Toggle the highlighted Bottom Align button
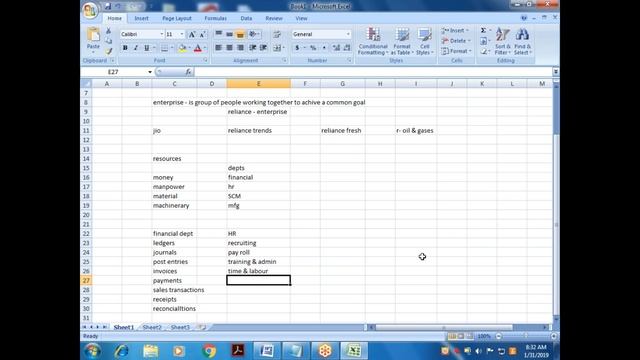 tap(240, 34)
